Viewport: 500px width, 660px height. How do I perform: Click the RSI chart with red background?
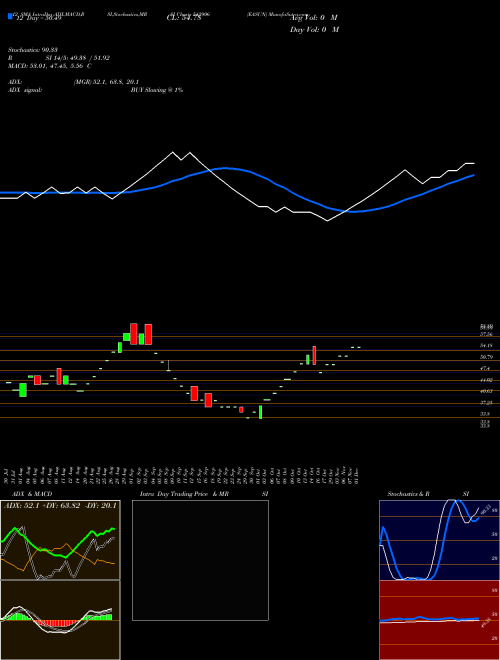pyautogui.click(x=439, y=620)
